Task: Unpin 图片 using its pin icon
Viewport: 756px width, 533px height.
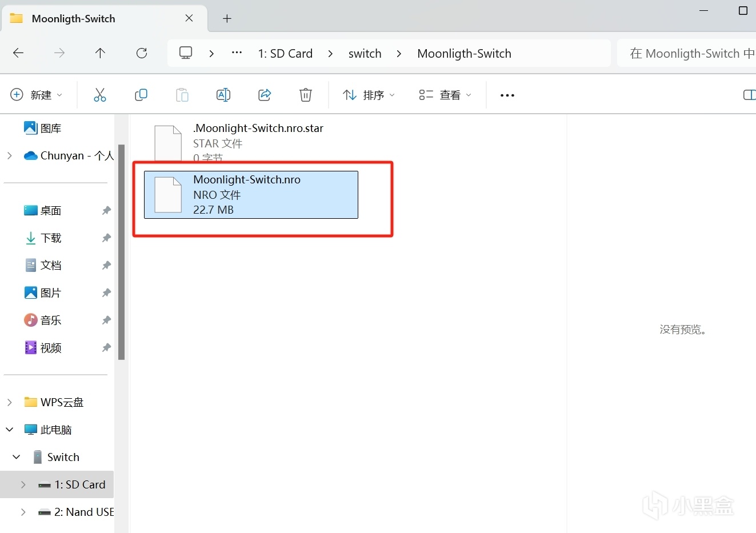Action: (106, 293)
